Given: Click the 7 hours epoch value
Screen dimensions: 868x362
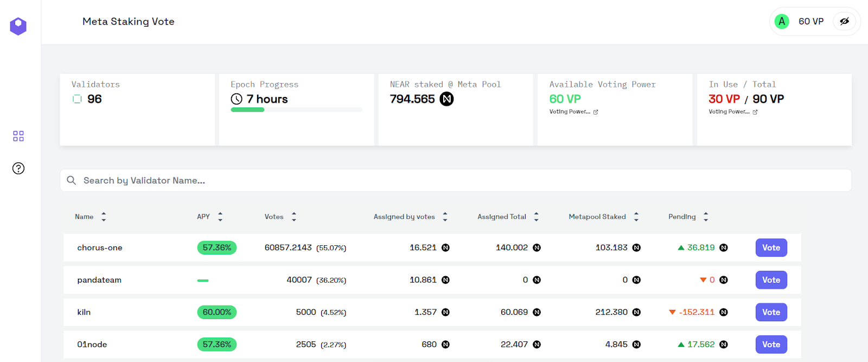Looking at the screenshot, I should coord(267,99).
